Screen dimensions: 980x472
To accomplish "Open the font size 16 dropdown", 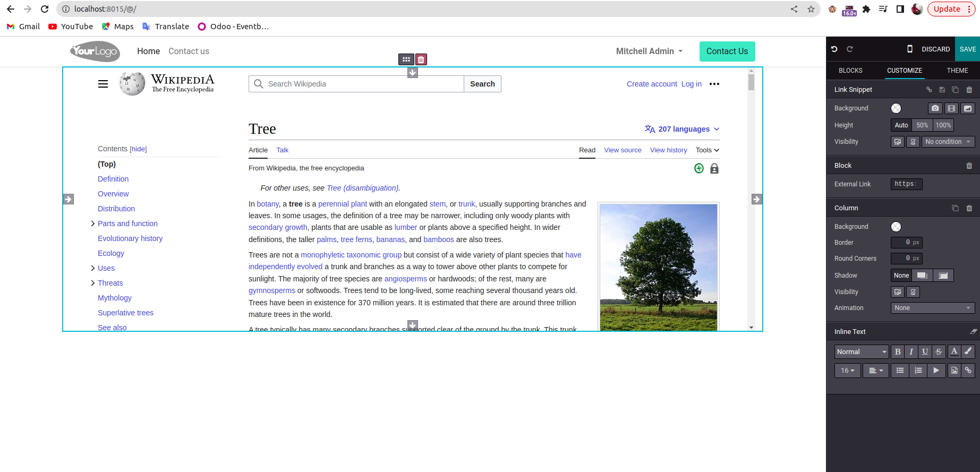I will pyautogui.click(x=848, y=371).
